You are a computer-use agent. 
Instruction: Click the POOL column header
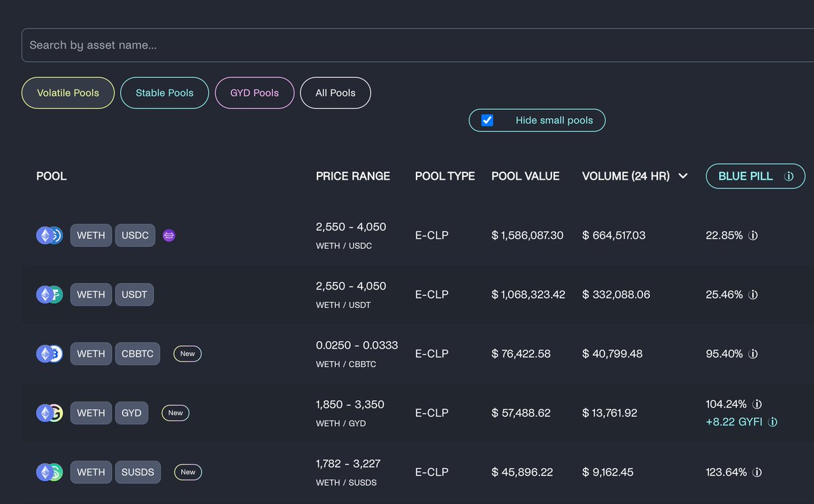tap(52, 176)
